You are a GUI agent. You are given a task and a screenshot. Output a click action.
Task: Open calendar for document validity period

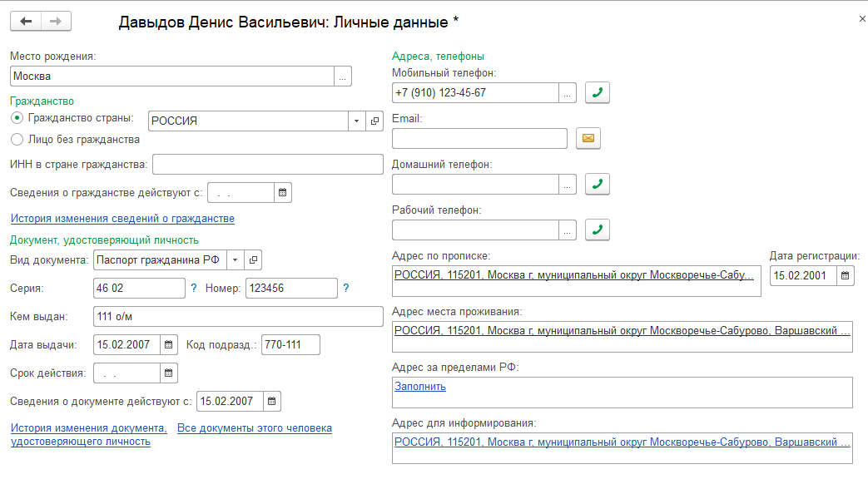pyautogui.click(x=168, y=373)
